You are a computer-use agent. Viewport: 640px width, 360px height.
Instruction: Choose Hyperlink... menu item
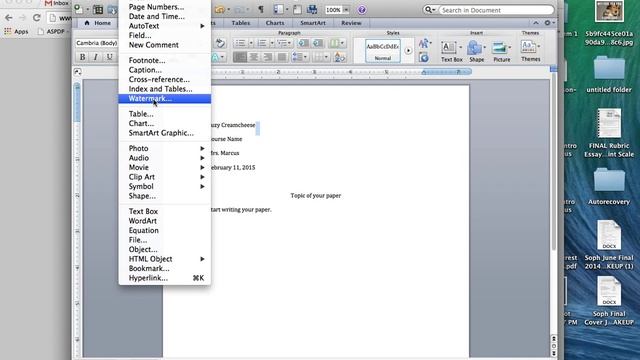pyautogui.click(x=164, y=278)
